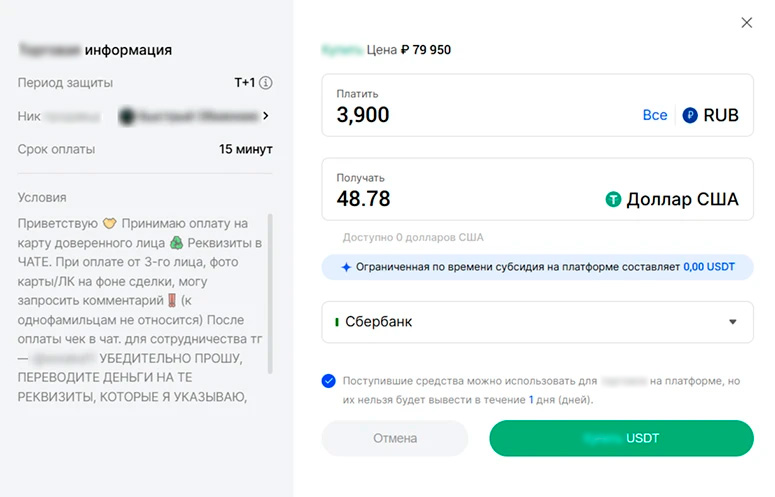Toggle the funds restriction agreement checkbox

click(329, 381)
